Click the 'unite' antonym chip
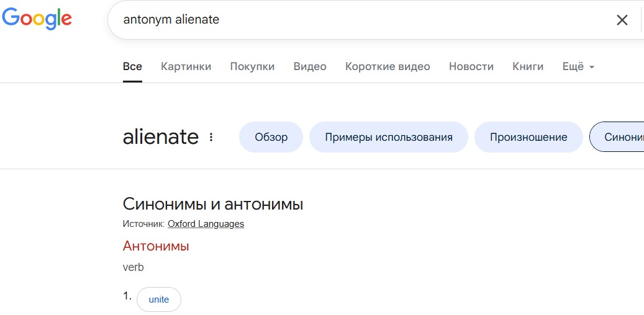The height and width of the screenshot is (315, 644). 159,299
